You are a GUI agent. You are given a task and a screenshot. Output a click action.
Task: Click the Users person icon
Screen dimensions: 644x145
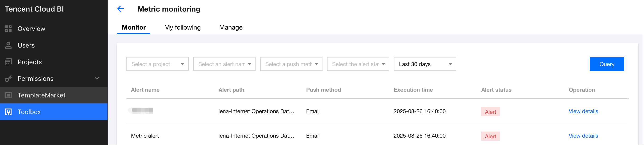point(8,45)
